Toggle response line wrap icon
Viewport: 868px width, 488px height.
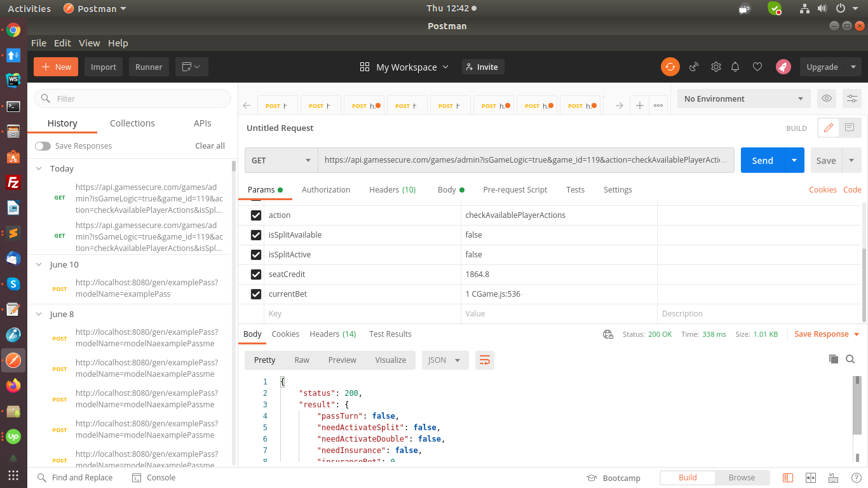coord(485,360)
